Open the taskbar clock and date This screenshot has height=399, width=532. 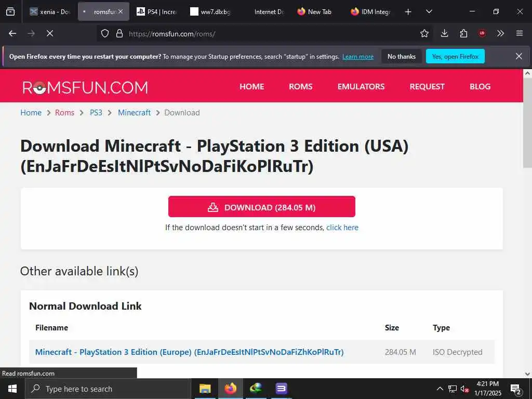[487, 389]
